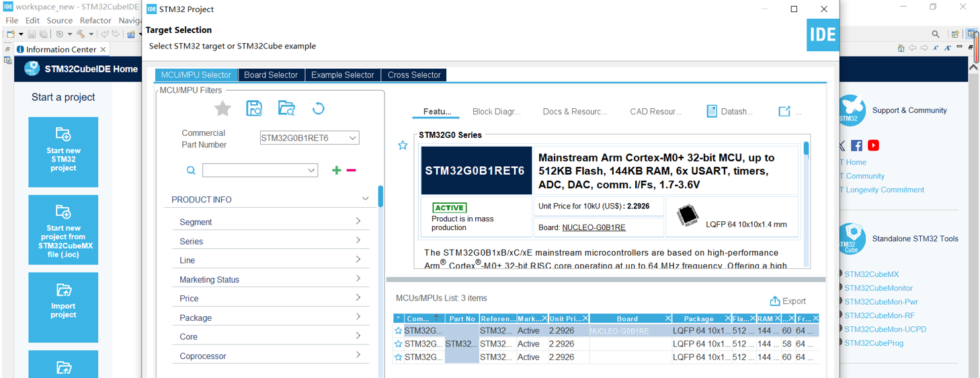Click the Start new STM32 project tile
Viewport: 980px width, 378px height.
63,152
